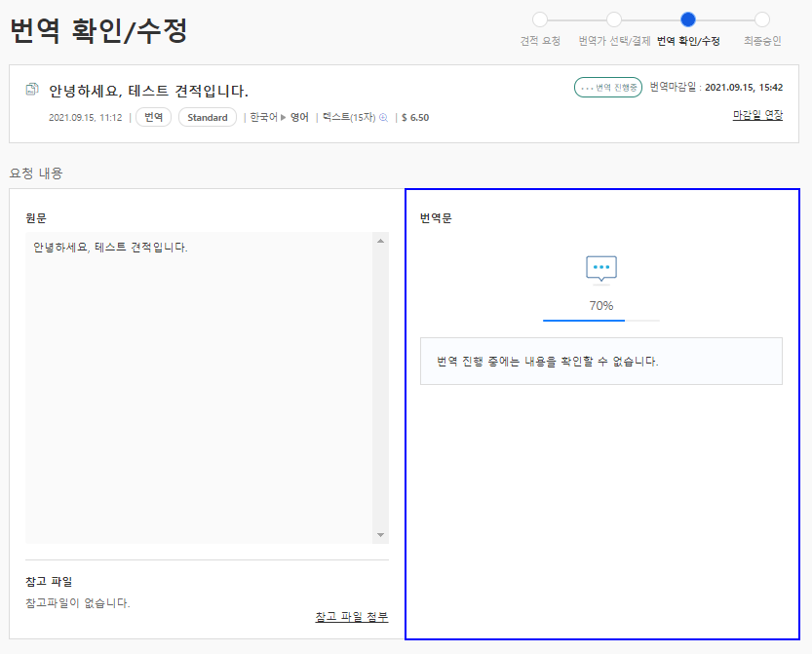This screenshot has width=812, height=654.
Task: Click the magnifier icon next to 텍스트(15자)
Action: point(383,118)
